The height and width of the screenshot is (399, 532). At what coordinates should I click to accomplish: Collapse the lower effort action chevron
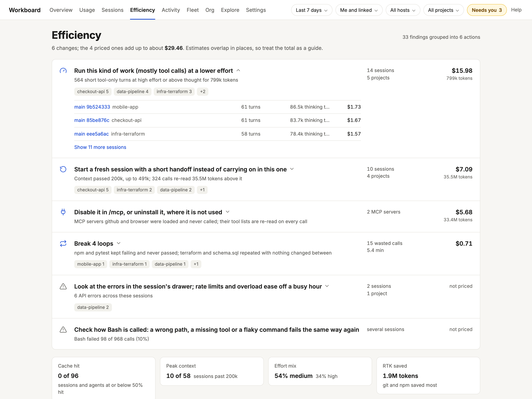click(x=238, y=70)
